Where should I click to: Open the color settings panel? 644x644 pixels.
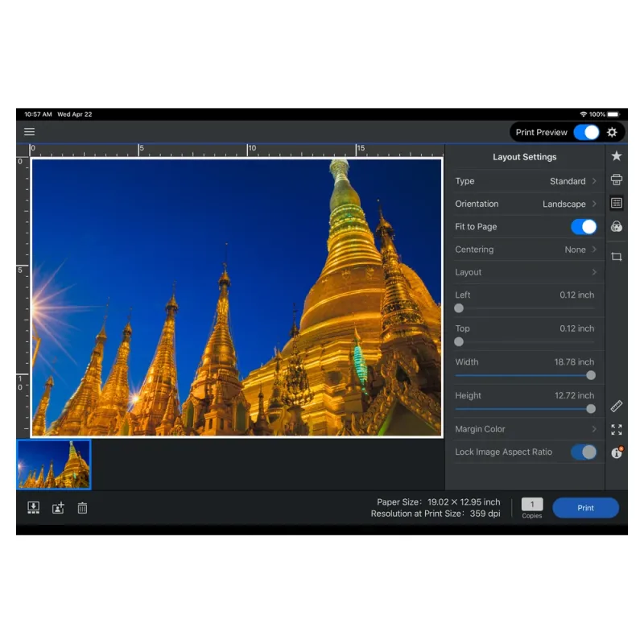pos(617,227)
